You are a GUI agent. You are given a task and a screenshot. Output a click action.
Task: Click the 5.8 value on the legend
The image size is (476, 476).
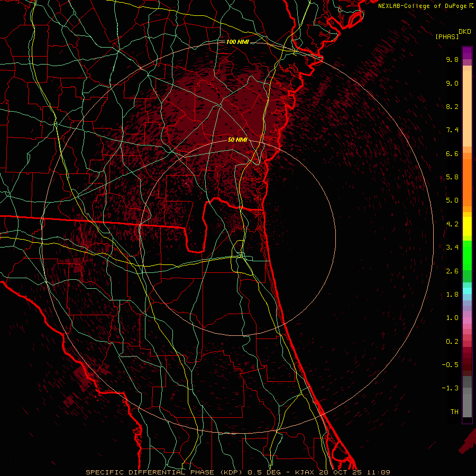(x=452, y=177)
